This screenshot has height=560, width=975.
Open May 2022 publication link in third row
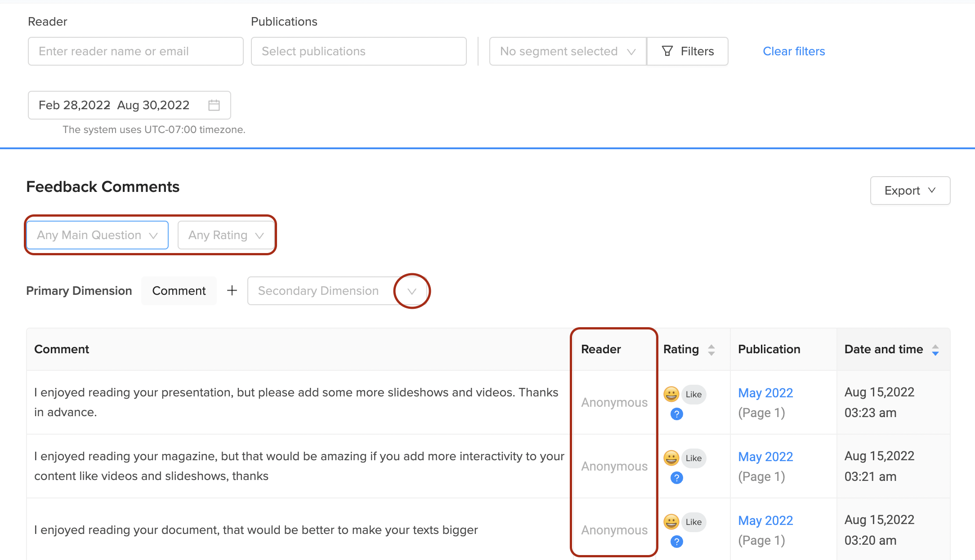[x=765, y=520]
